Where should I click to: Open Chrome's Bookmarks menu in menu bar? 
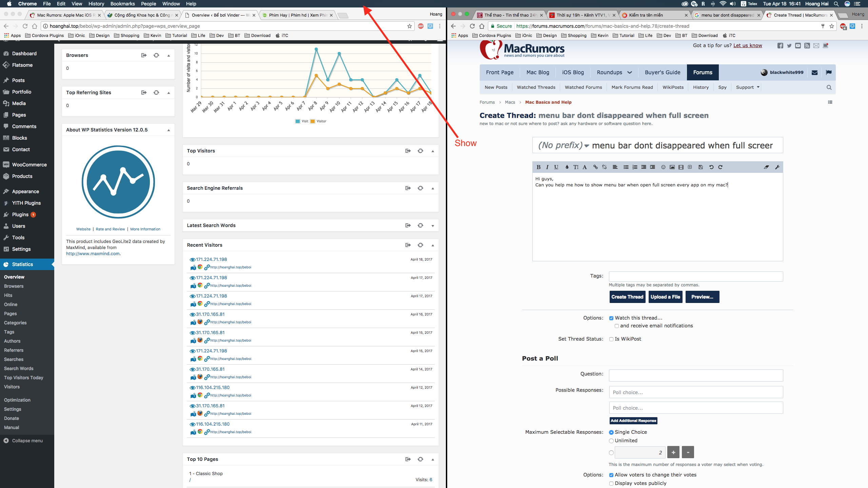pos(122,4)
